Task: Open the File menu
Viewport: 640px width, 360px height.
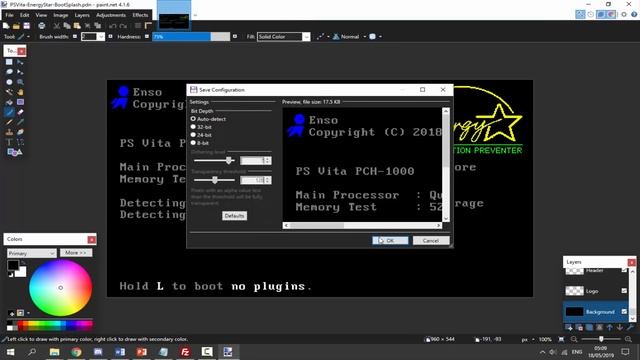Action: (9, 15)
